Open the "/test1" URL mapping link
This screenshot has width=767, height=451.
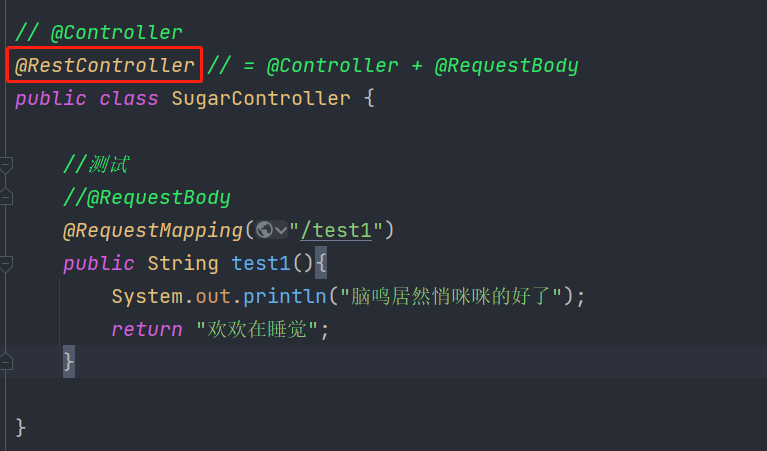(x=343, y=231)
